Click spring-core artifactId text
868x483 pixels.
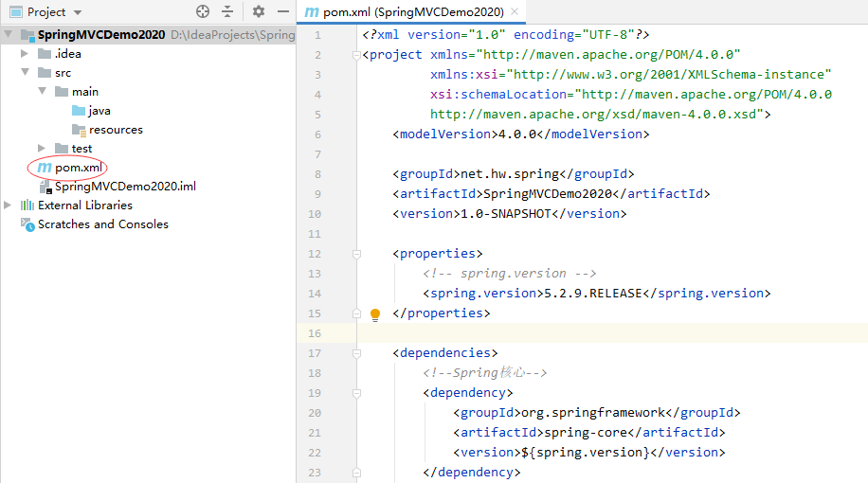coord(585,433)
